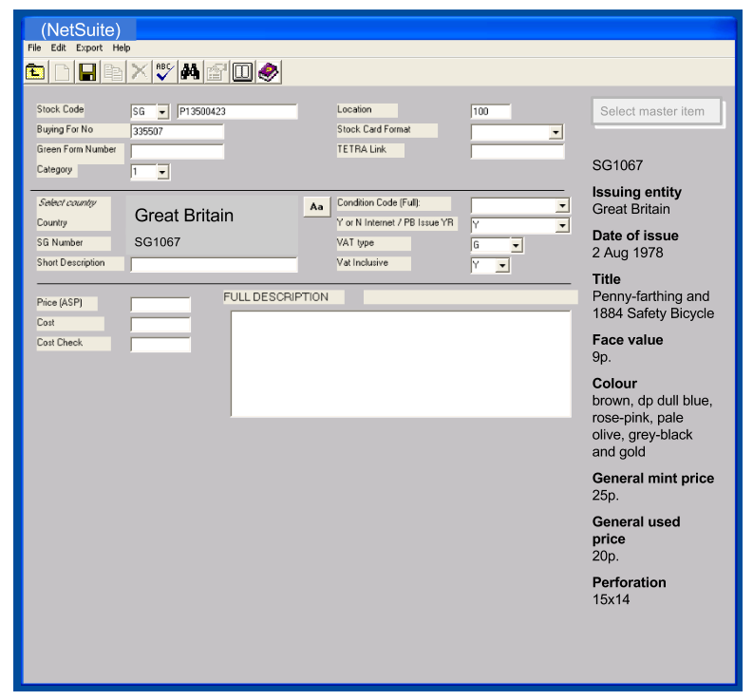Open the Condition Code (Full) dropdown
The width and height of the screenshot is (753, 700).
tap(562, 206)
